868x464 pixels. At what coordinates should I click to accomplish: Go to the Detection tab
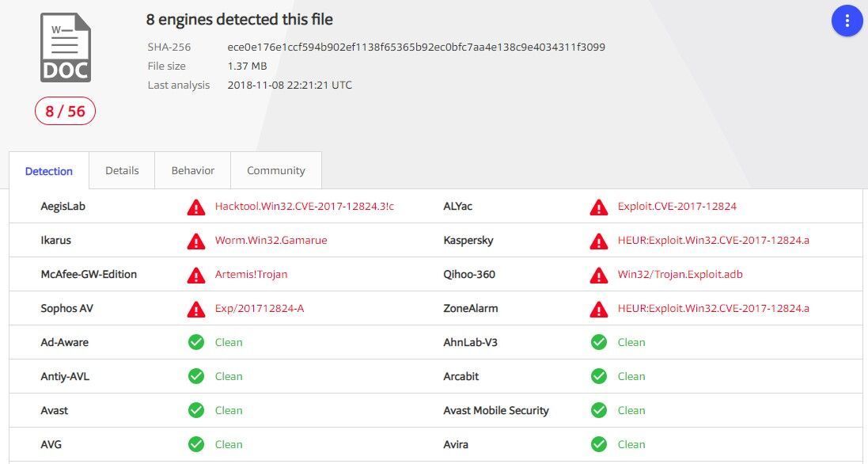[x=49, y=171]
